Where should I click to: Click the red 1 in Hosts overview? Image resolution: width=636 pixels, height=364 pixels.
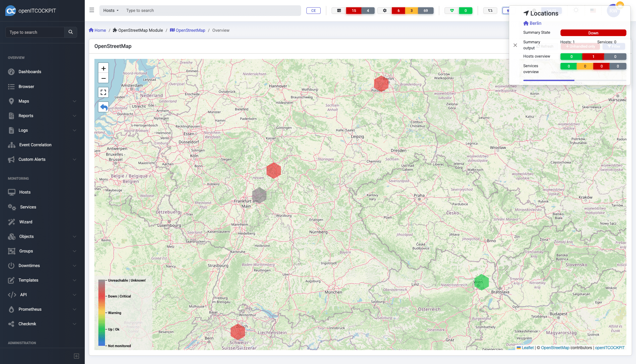click(x=593, y=57)
